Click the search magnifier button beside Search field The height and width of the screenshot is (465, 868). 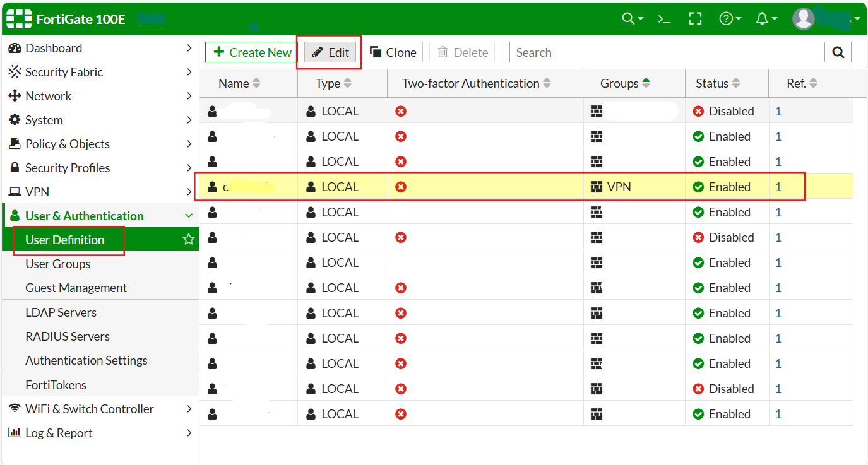click(838, 52)
